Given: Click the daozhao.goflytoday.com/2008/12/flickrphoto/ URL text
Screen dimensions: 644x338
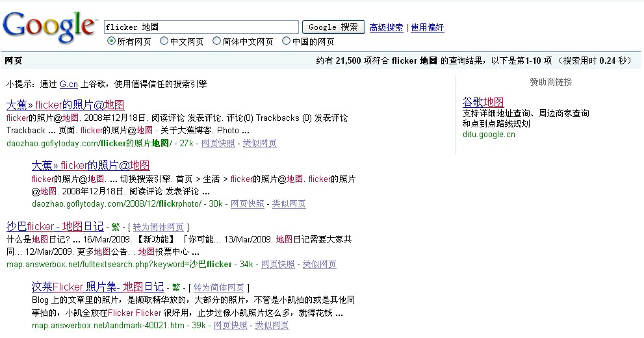Looking at the screenshot, I should [x=116, y=203].
